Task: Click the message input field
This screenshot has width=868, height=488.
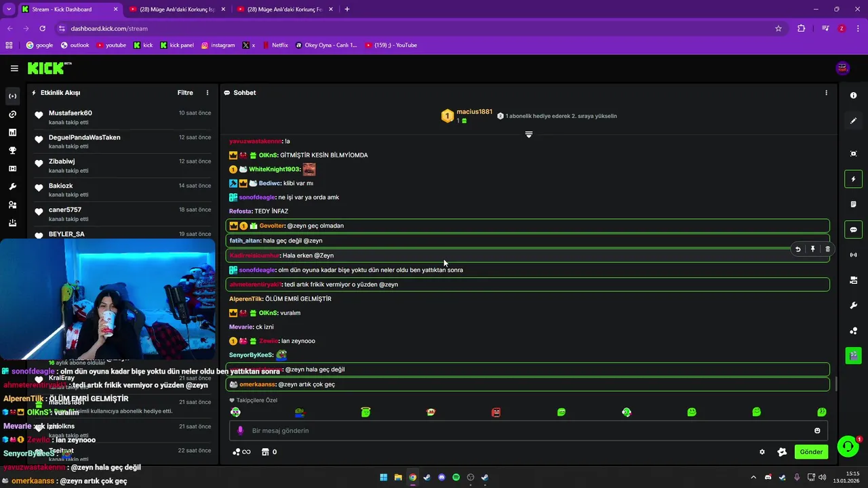Action: 529,430
